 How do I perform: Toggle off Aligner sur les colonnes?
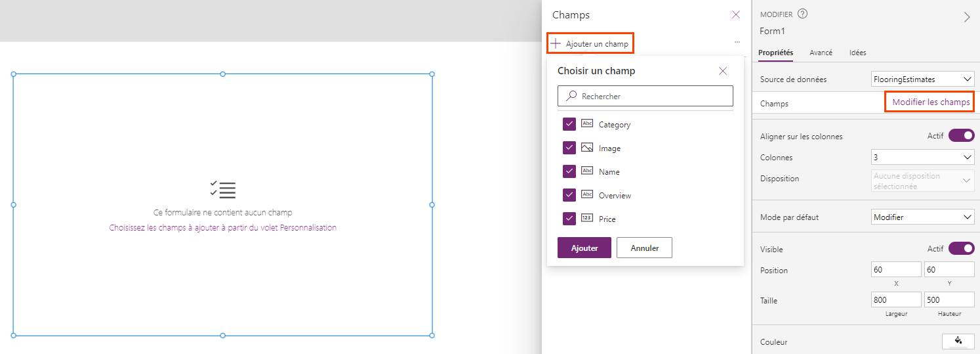[x=961, y=136]
